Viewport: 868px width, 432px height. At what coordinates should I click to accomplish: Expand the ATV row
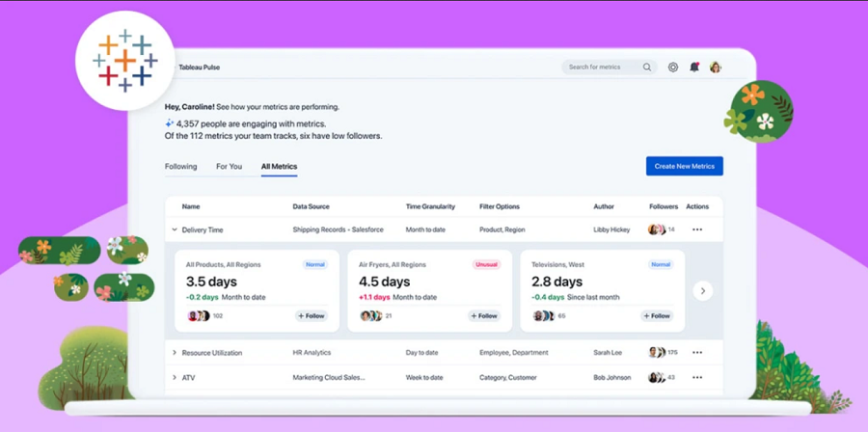[175, 378]
